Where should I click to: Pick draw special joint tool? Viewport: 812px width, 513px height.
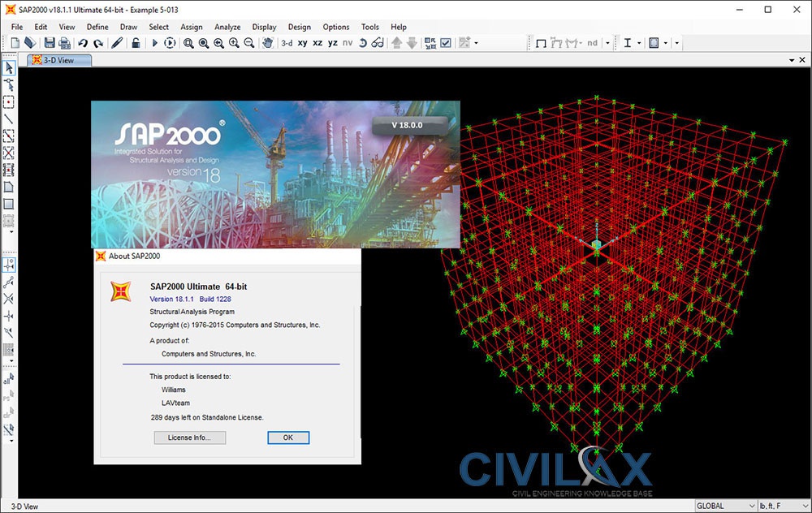[9, 102]
